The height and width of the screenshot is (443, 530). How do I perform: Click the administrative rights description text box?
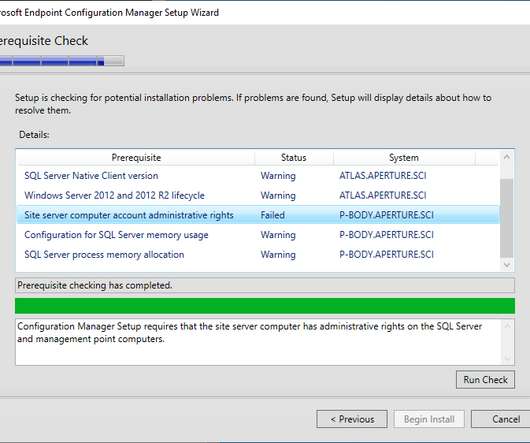click(265, 342)
